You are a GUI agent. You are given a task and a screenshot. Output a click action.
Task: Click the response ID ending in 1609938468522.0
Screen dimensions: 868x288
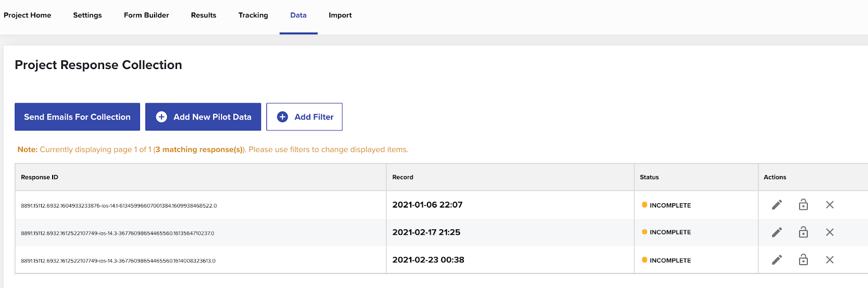119,206
